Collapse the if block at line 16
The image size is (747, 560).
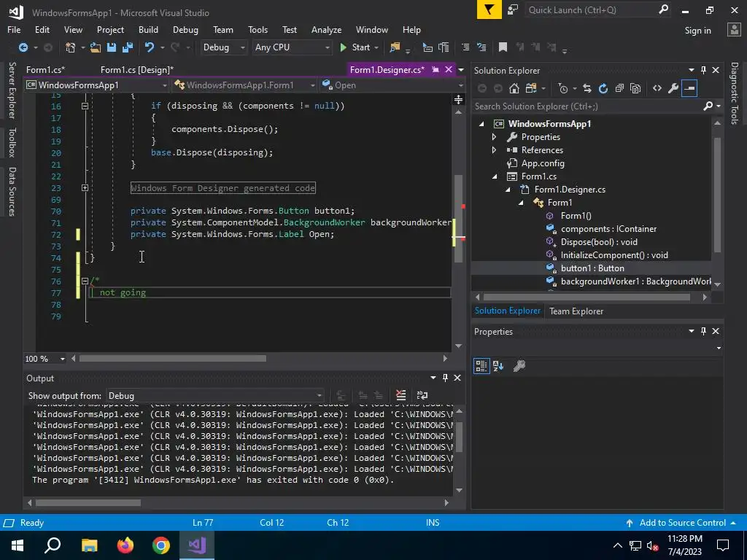coord(85,106)
